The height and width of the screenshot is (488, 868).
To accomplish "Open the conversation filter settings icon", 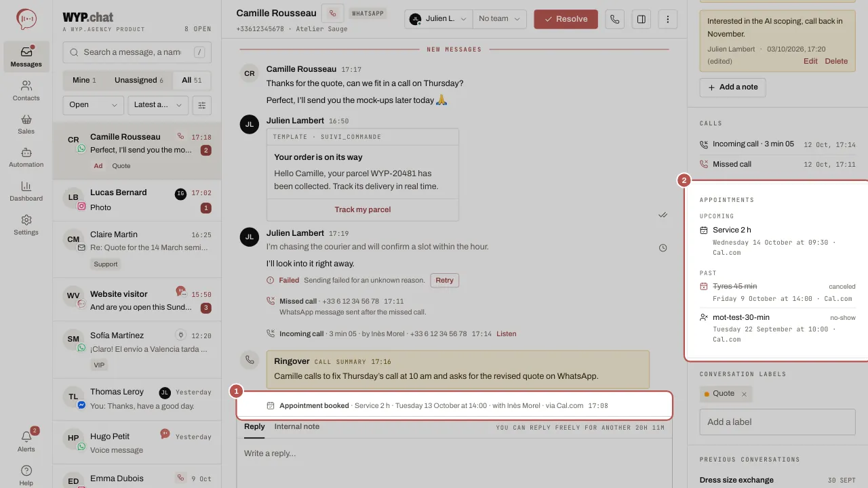I will point(201,105).
